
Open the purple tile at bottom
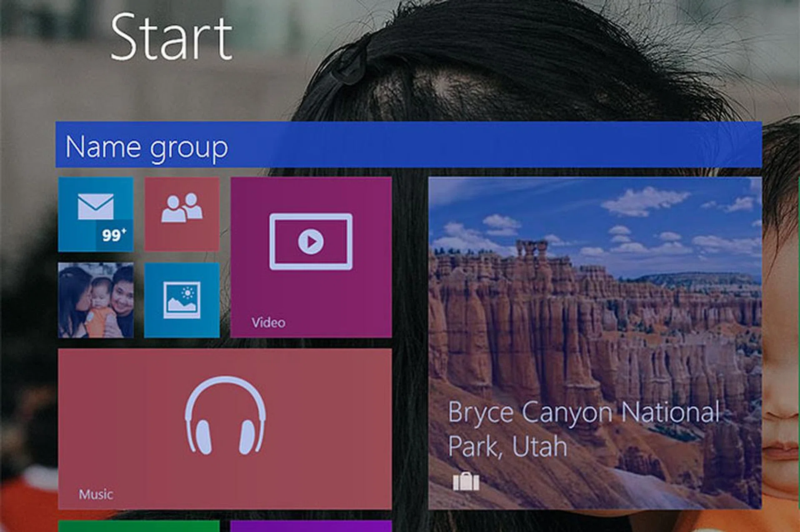tap(310, 526)
